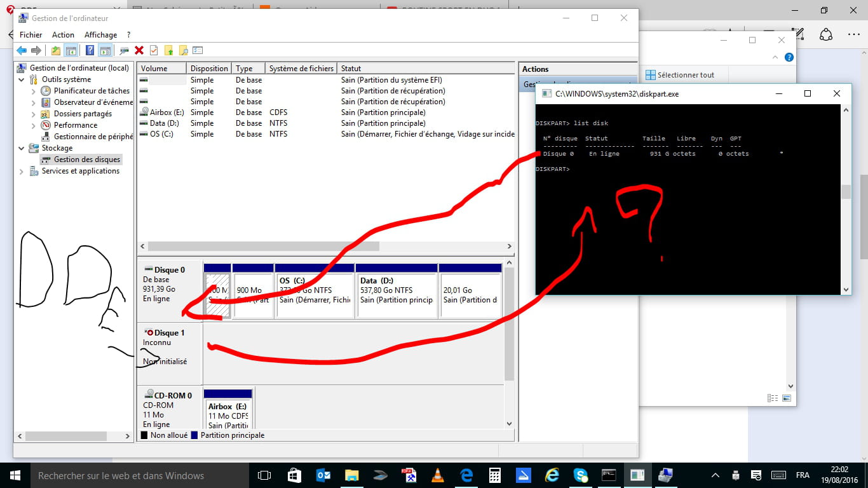Screen dimensions: 868x488
Task: Expand Observateur d'événements node
Action: [x=34, y=103]
